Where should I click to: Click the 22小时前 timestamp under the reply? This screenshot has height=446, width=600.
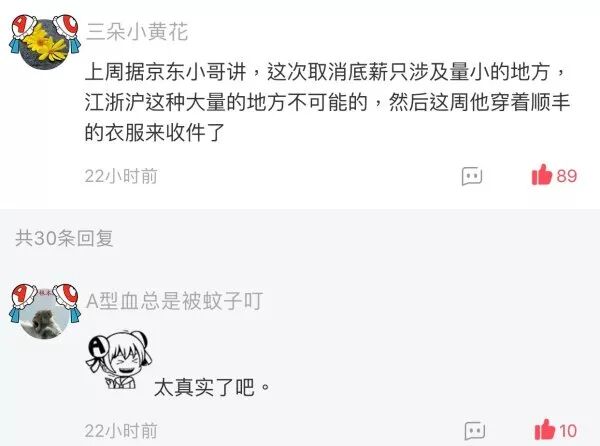[x=121, y=431]
